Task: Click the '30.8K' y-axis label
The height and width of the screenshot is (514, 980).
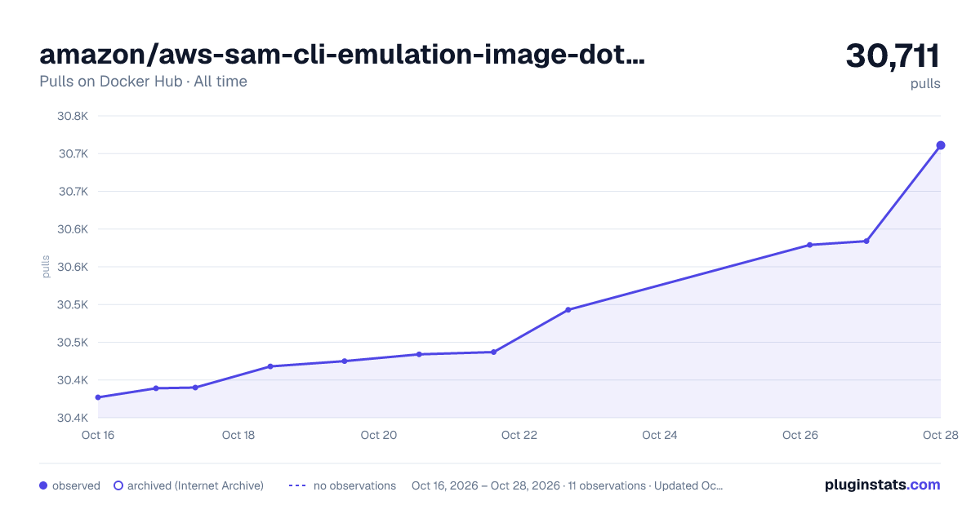Action: [72, 116]
